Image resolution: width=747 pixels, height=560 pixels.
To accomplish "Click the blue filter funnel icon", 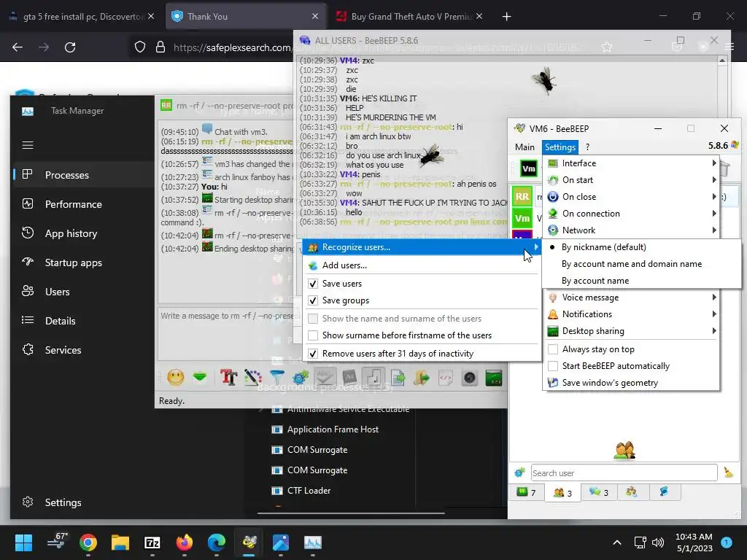I will [276, 378].
